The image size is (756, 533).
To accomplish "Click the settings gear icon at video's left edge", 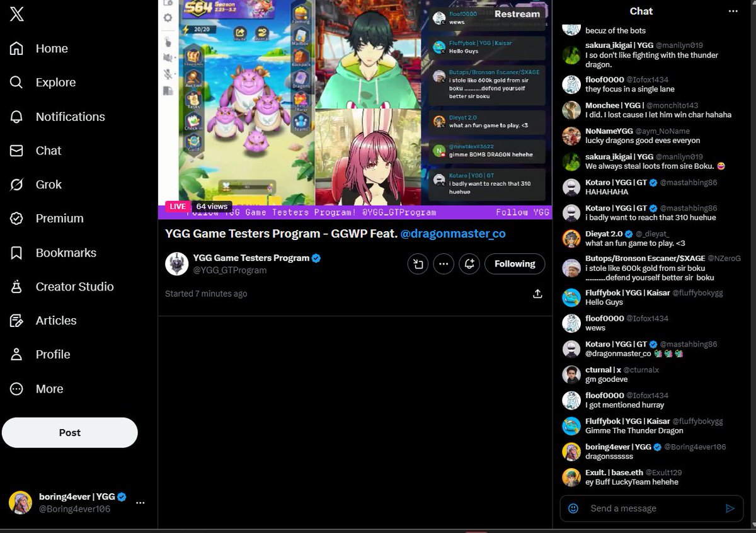I will pos(168,18).
